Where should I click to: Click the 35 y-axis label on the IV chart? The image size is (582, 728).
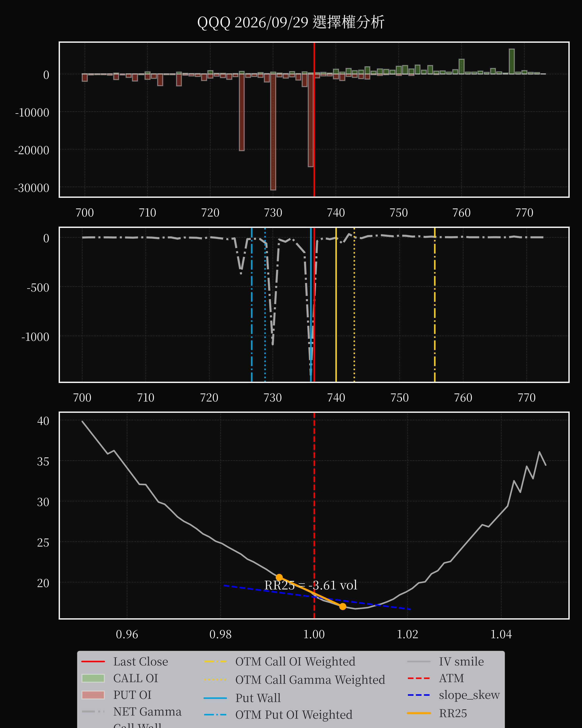click(x=43, y=461)
